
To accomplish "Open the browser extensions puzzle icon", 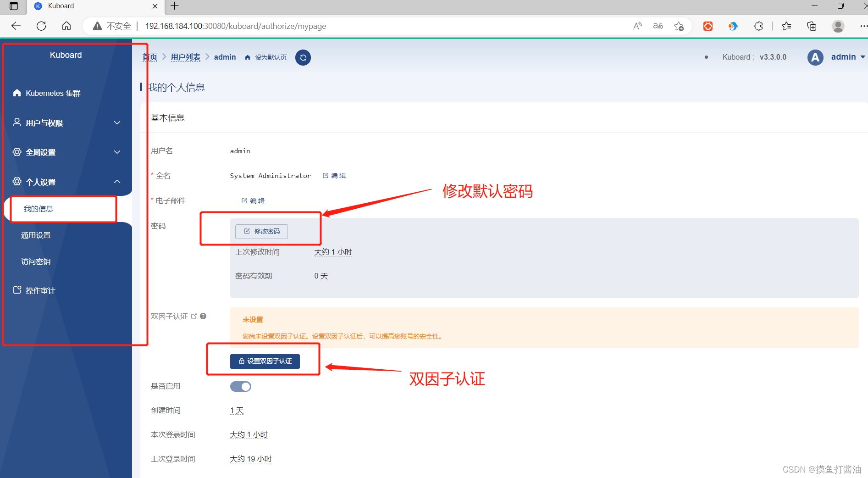I will pyautogui.click(x=759, y=26).
